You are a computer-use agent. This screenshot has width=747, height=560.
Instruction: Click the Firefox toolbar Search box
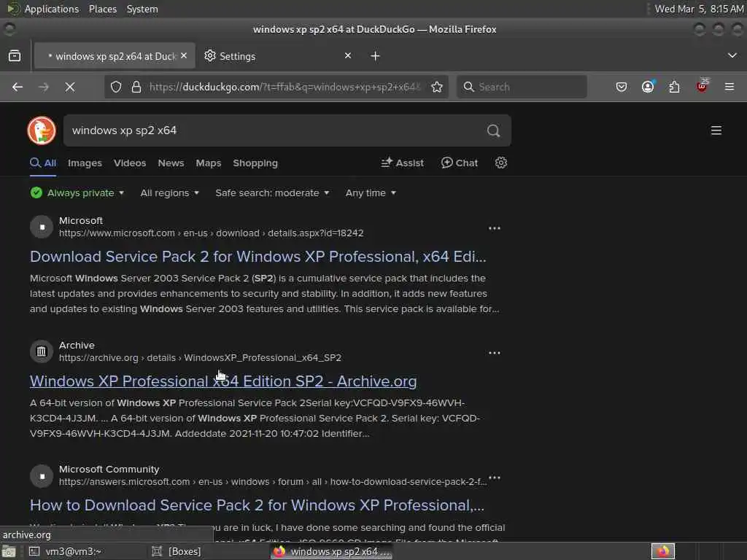pyautogui.click(x=522, y=87)
